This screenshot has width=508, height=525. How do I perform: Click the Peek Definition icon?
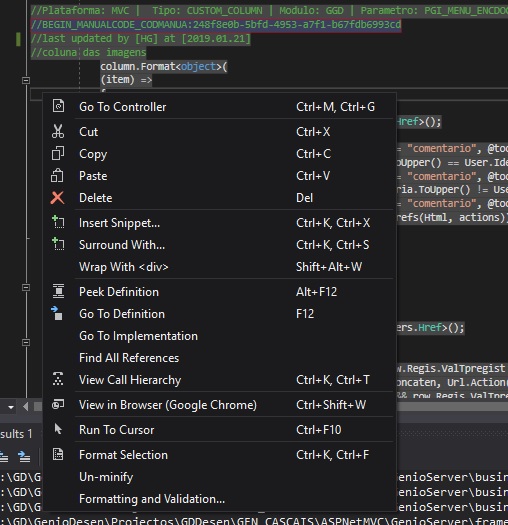coord(58,291)
